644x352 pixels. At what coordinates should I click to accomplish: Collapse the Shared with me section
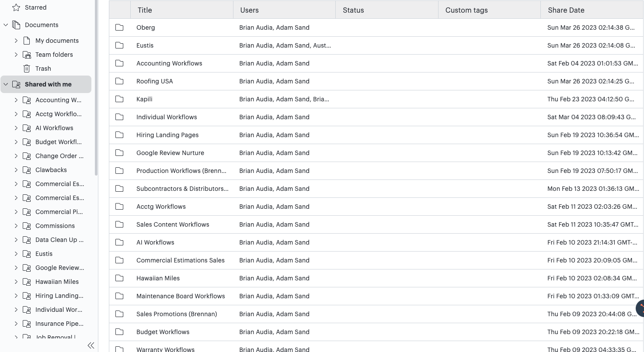pos(5,84)
